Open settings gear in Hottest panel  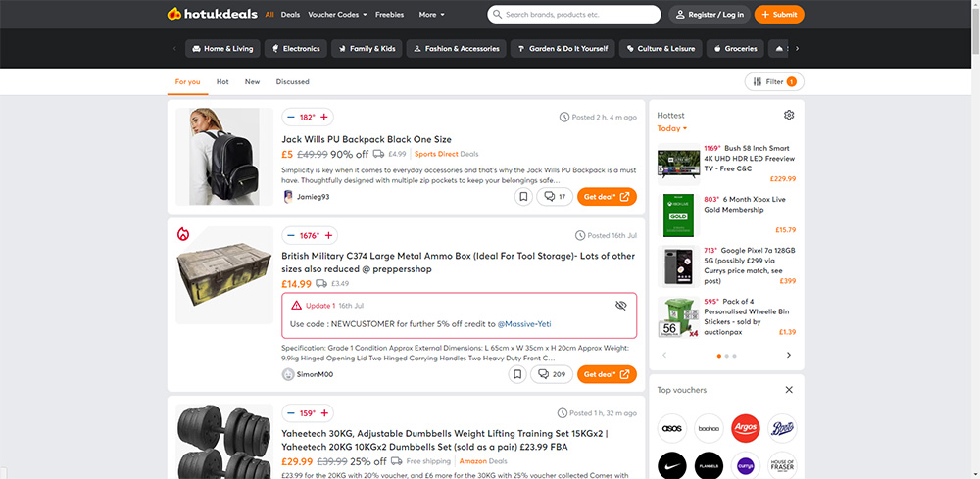point(789,116)
